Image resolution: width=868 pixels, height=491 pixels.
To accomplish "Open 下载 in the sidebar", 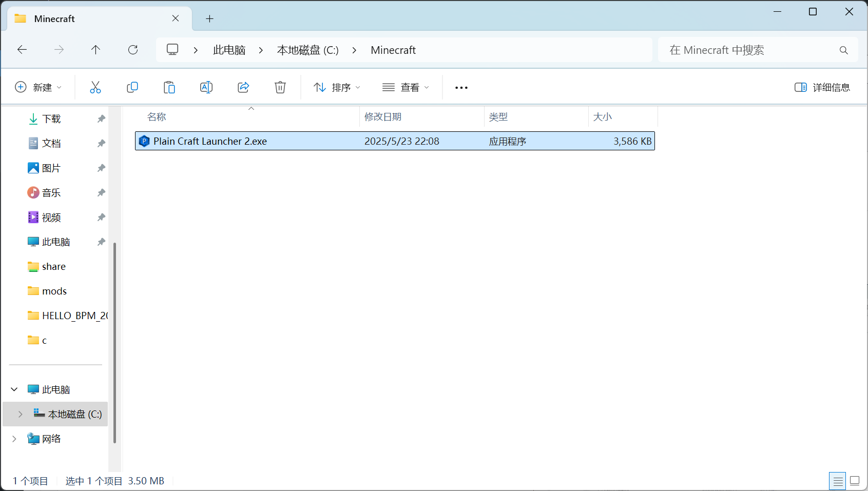I will pyautogui.click(x=51, y=119).
